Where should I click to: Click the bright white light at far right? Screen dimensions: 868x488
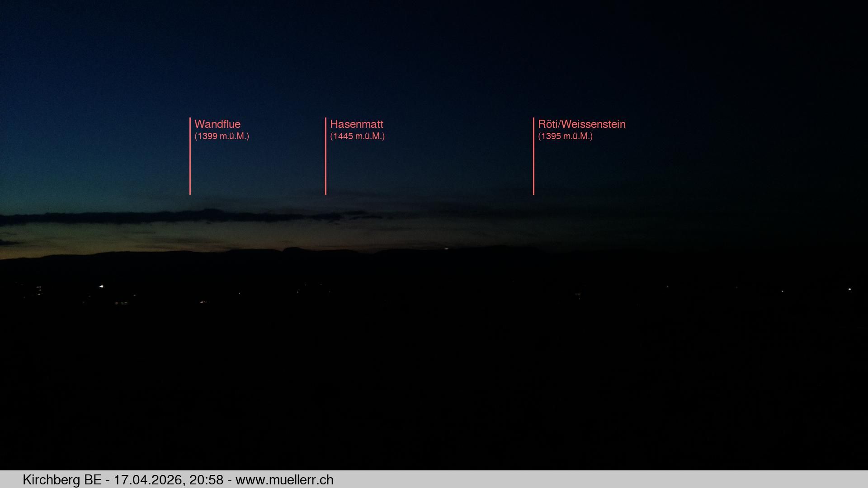(x=849, y=289)
